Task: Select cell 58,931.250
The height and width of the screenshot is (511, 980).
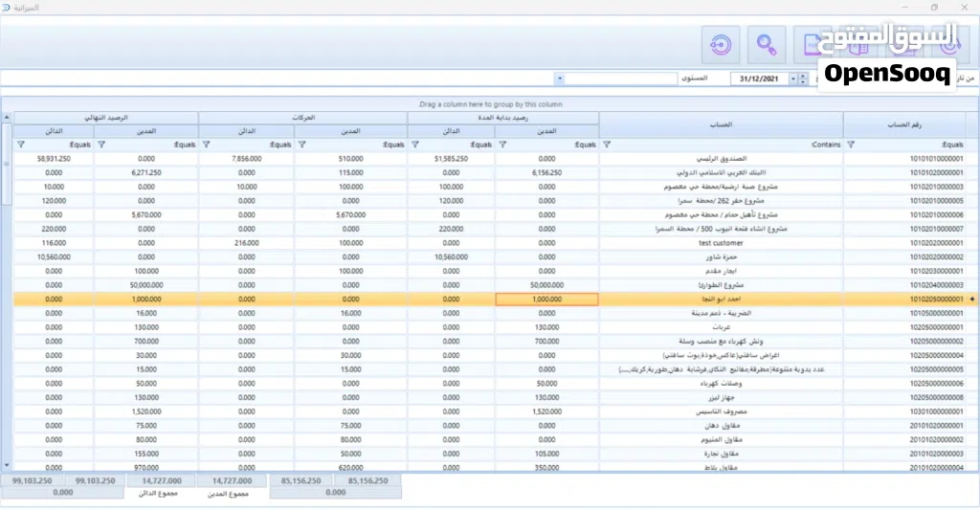Action: tap(54, 159)
